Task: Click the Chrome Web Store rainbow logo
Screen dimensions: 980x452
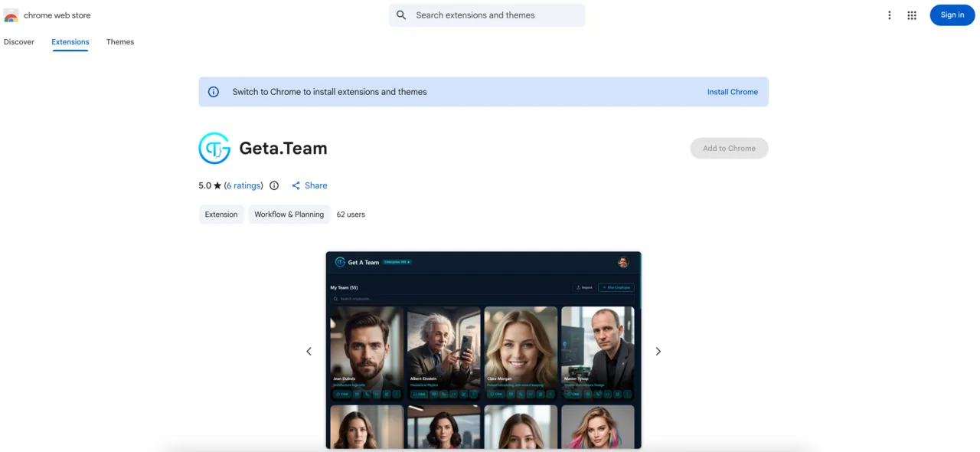Action: [11, 15]
